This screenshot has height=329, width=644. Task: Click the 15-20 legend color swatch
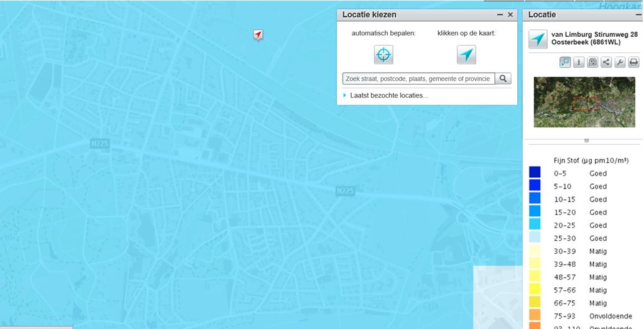click(x=535, y=211)
